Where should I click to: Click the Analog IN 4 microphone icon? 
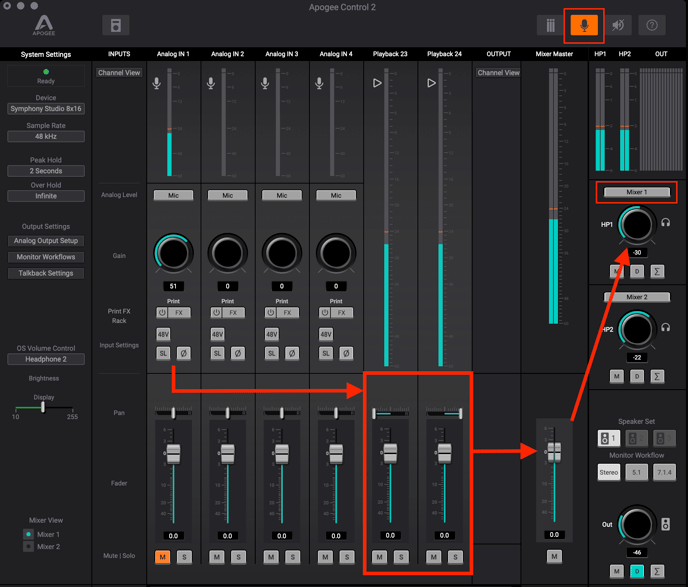tap(319, 83)
